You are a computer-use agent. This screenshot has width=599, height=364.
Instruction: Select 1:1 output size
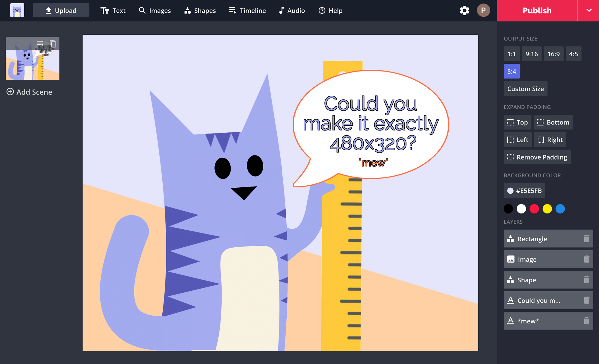coord(511,54)
